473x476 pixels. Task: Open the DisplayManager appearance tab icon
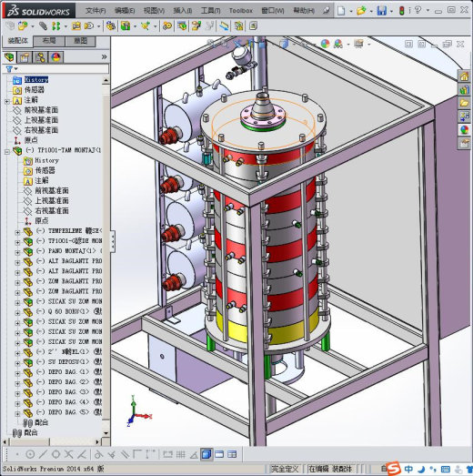(55, 57)
